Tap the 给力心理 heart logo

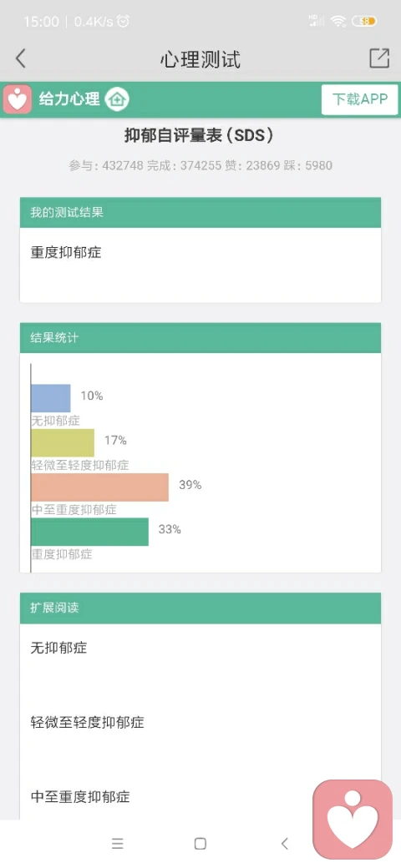click(18, 99)
